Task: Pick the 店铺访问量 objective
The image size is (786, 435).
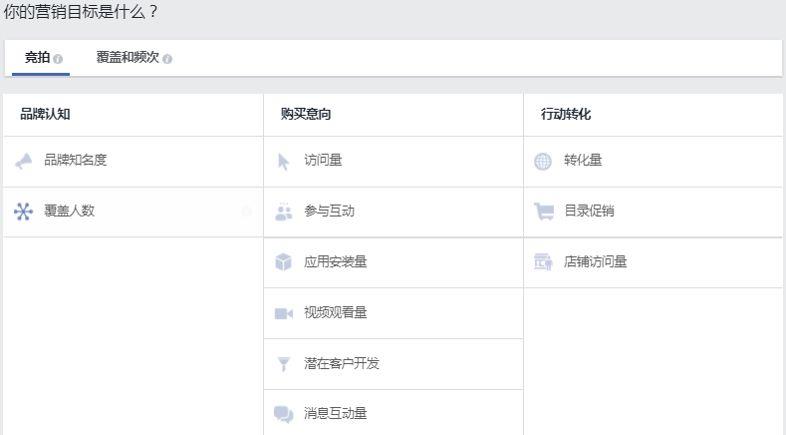Action: pyautogui.click(x=595, y=263)
